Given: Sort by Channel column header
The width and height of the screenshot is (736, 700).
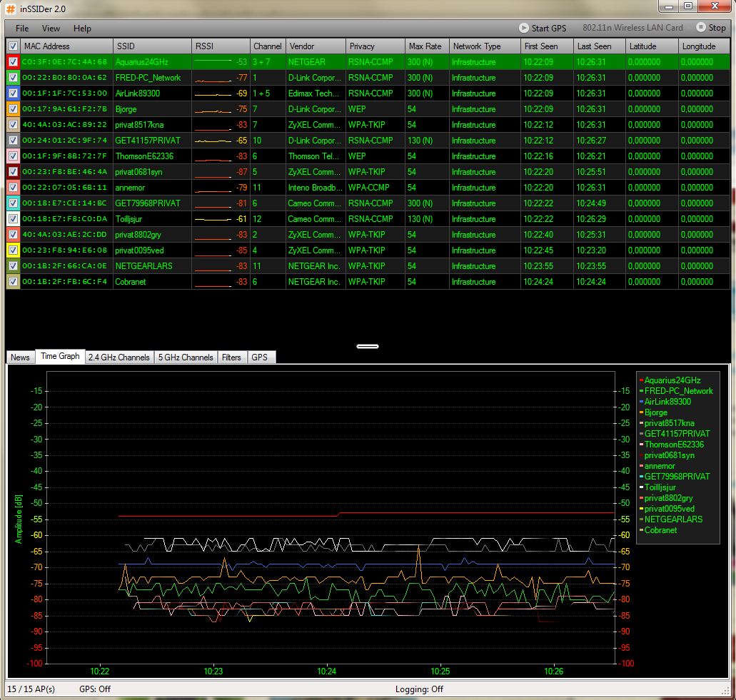Looking at the screenshot, I should 268,46.
